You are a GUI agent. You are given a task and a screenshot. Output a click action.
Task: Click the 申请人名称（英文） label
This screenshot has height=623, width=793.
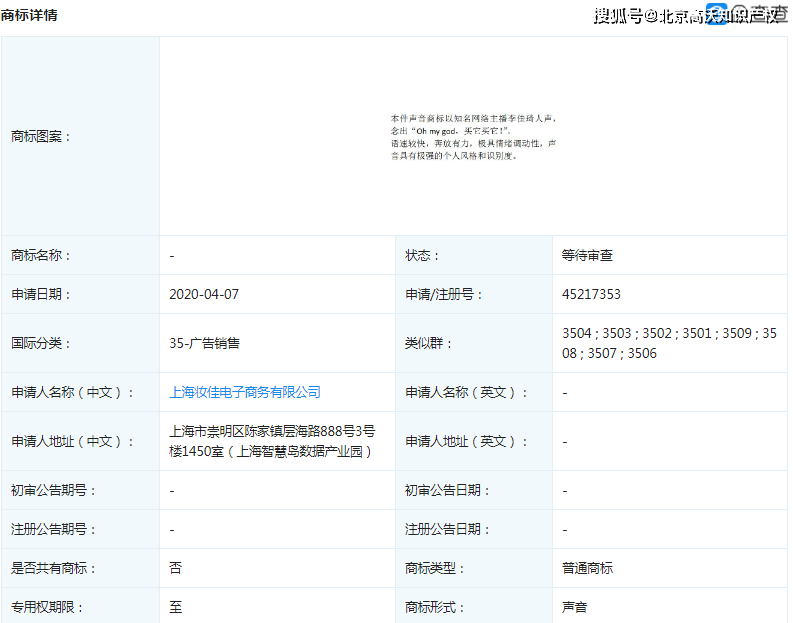coord(466,392)
